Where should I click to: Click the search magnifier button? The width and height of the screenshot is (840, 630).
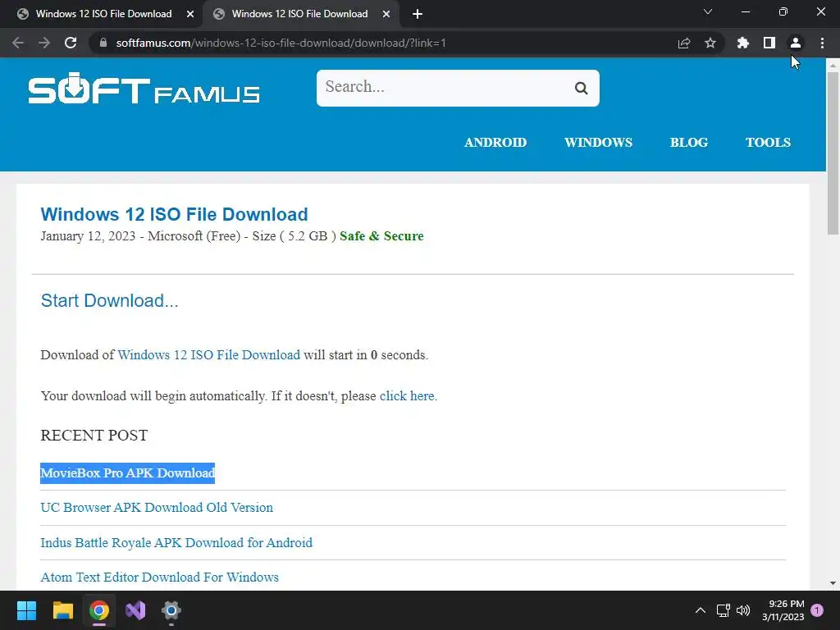[x=582, y=88]
